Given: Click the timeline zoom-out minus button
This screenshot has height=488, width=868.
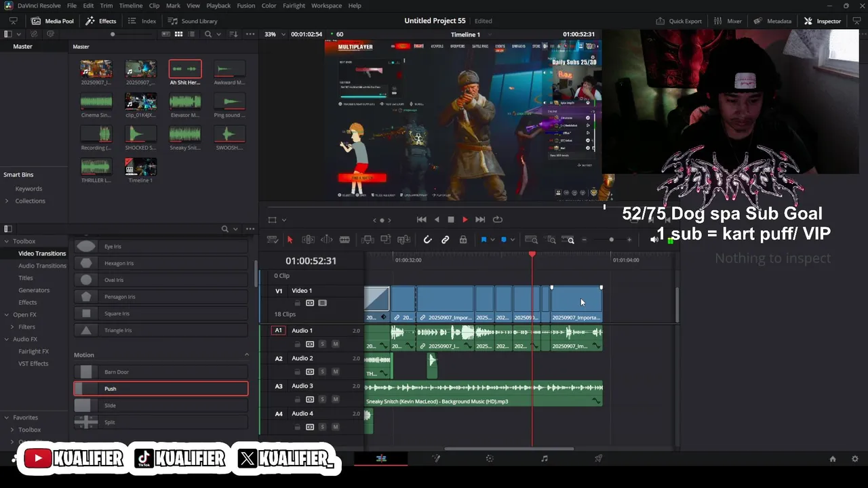Looking at the screenshot, I should click(x=585, y=240).
